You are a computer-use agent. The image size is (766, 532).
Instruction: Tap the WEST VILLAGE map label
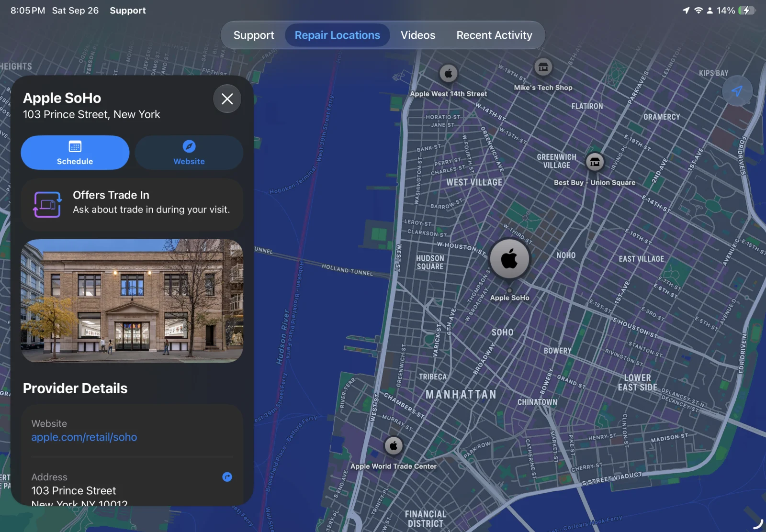pos(474,182)
